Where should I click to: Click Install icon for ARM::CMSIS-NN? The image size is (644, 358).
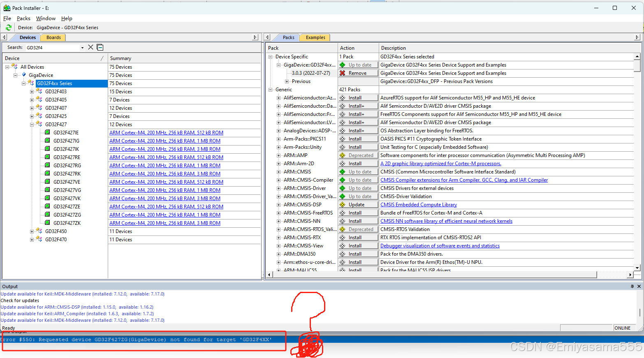[343, 221]
